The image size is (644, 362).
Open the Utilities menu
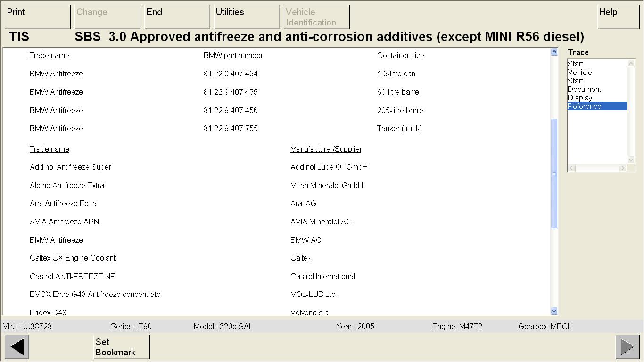247,17
